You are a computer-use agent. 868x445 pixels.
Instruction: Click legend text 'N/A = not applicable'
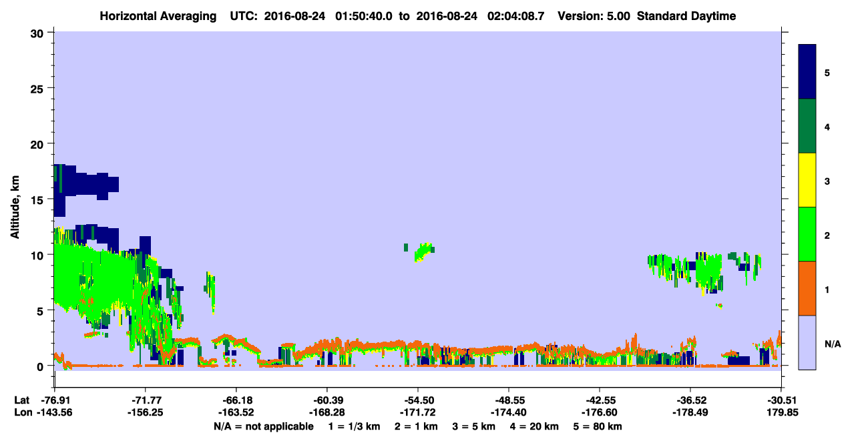coord(263,426)
